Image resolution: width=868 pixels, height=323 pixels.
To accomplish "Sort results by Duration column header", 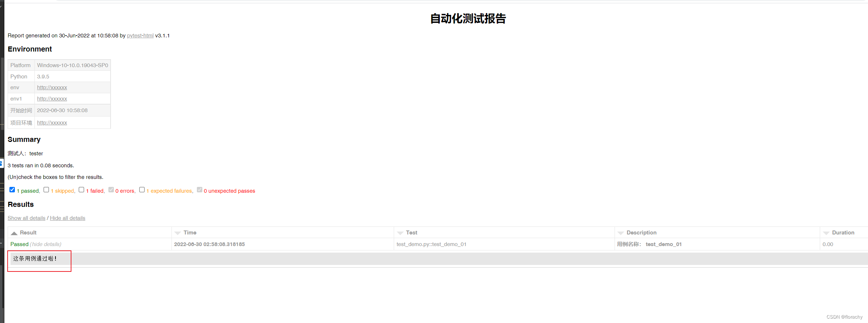I will pos(844,233).
